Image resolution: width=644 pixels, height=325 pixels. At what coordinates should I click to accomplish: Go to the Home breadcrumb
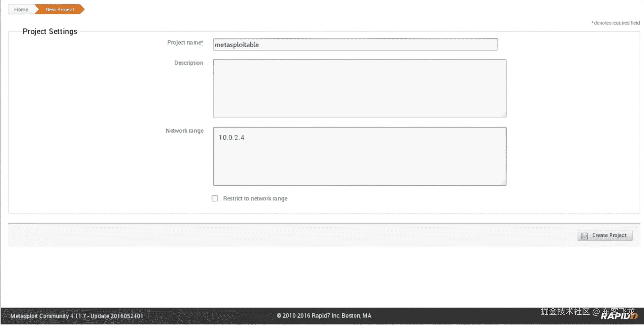coord(21,10)
